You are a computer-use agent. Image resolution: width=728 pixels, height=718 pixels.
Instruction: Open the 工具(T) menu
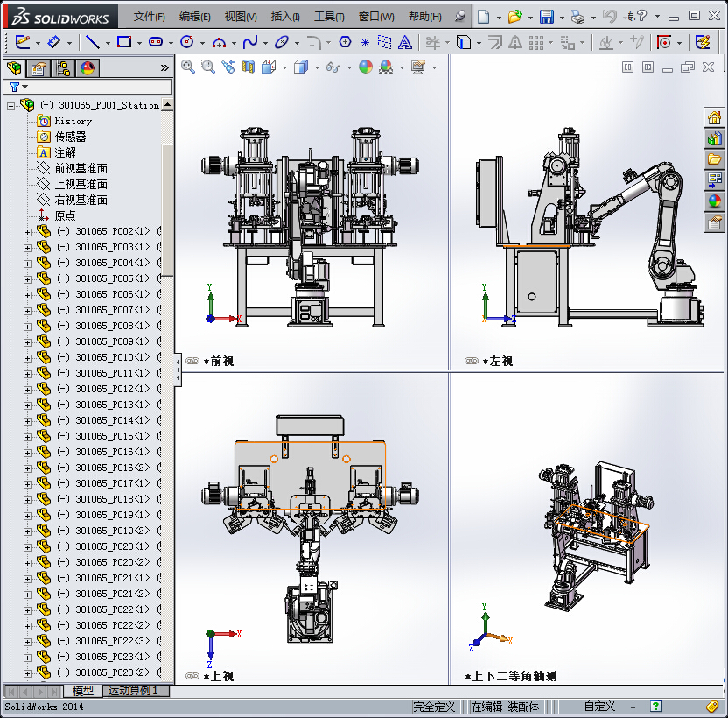331,17
